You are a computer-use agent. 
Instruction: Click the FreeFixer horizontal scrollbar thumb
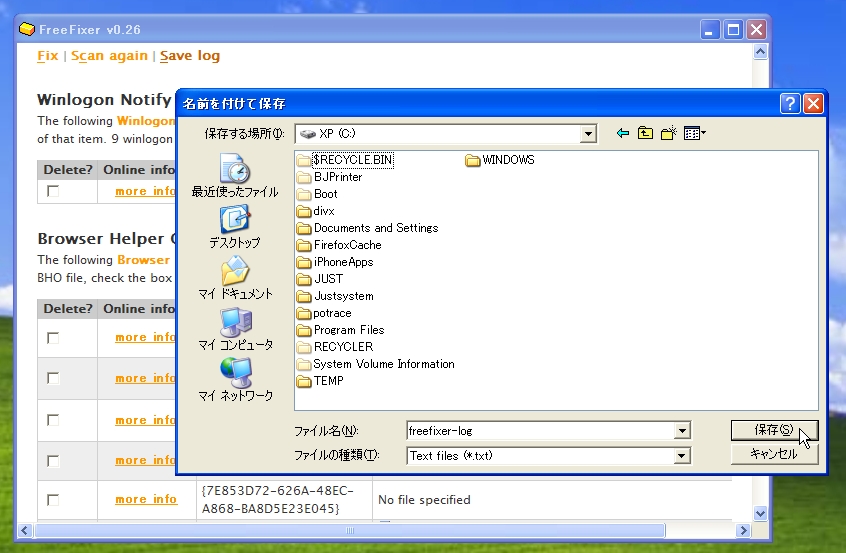coord(350,530)
